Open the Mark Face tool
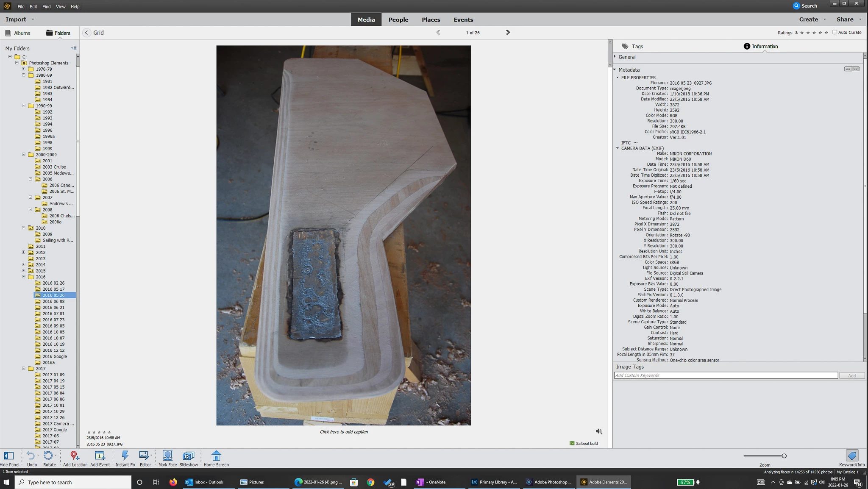 pos(167,456)
